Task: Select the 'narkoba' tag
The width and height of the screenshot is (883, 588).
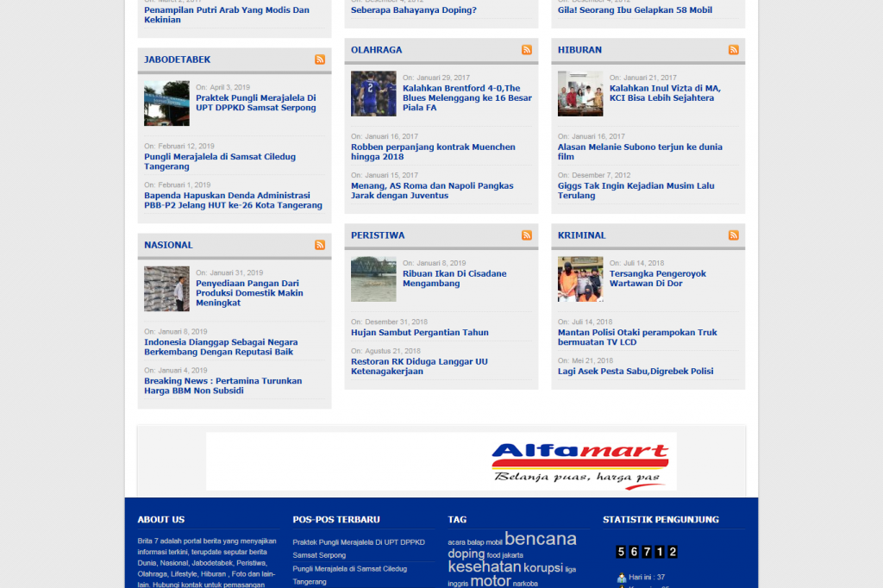Action: (525, 584)
